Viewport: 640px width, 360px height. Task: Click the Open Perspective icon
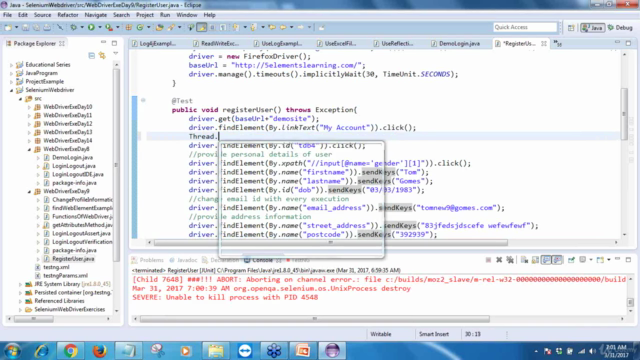pyautogui.click(x=571, y=27)
